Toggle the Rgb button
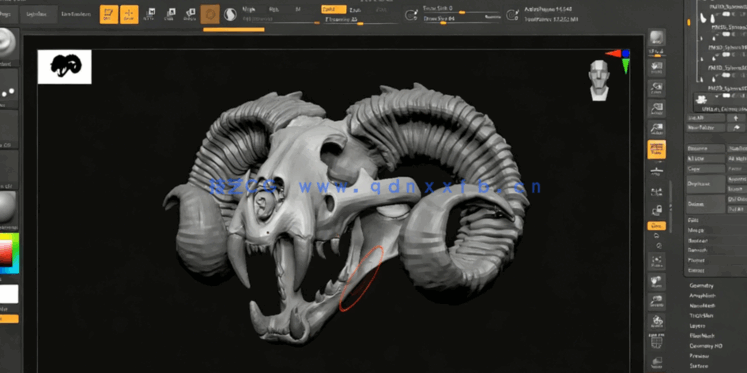This screenshot has height=373, width=747. pos(273,10)
